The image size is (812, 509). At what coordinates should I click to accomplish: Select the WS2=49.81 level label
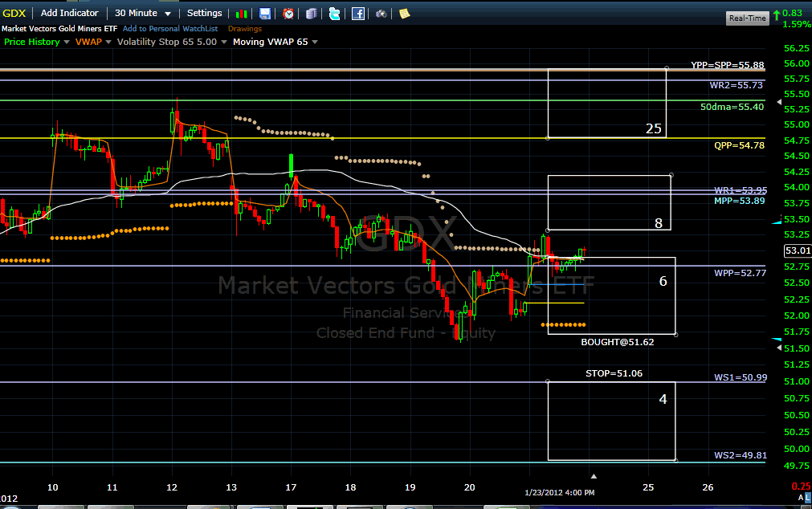pyautogui.click(x=741, y=455)
